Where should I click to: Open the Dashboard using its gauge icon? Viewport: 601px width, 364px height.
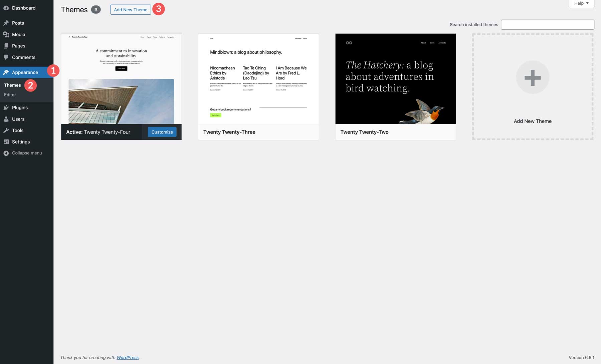point(6,8)
